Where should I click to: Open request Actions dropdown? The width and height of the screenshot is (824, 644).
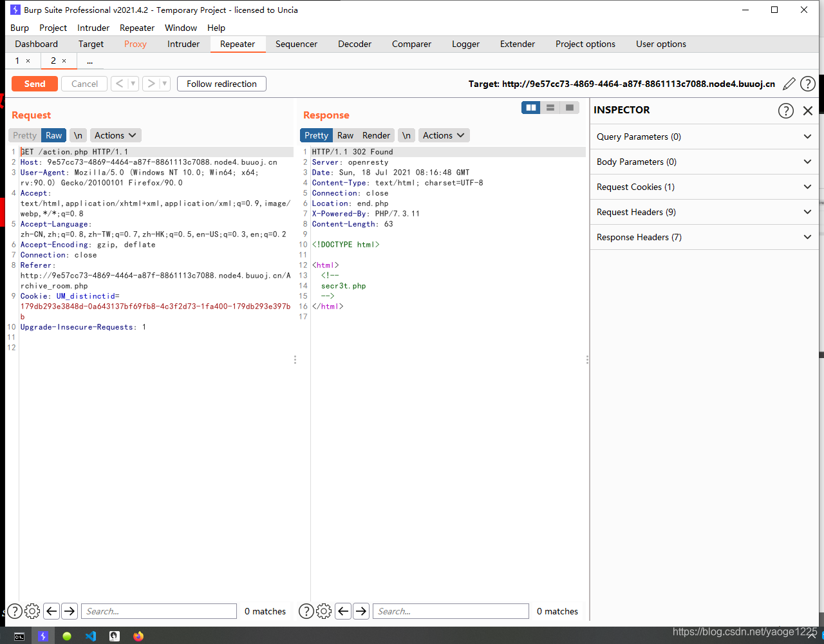click(115, 135)
